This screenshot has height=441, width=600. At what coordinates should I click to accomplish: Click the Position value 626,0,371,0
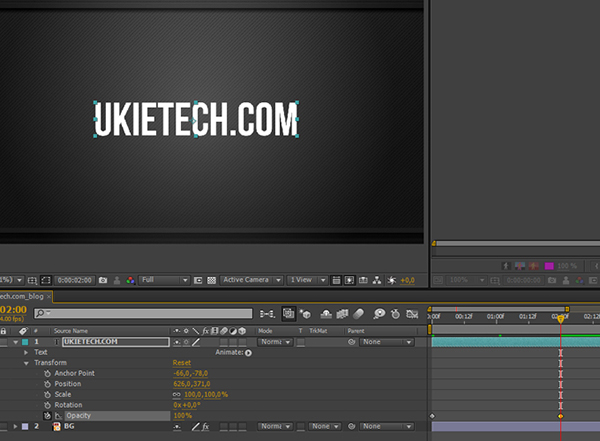192,384
